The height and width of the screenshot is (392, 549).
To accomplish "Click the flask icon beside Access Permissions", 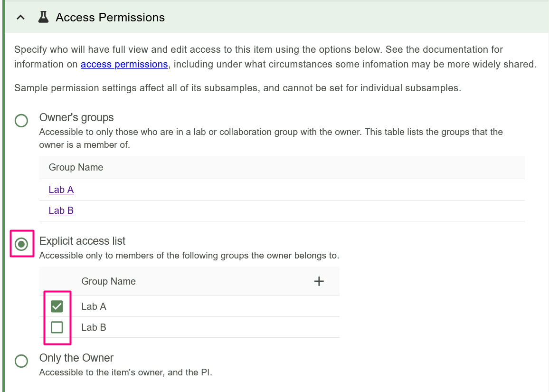I will point(44,18).
